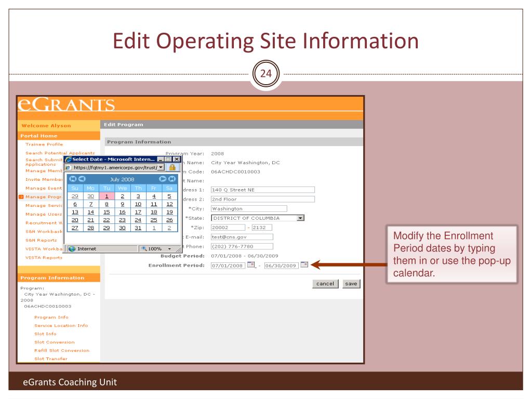This screenshot has height=399, width=532.
Task: Click the Manage Events link
Action: [44, 188]
